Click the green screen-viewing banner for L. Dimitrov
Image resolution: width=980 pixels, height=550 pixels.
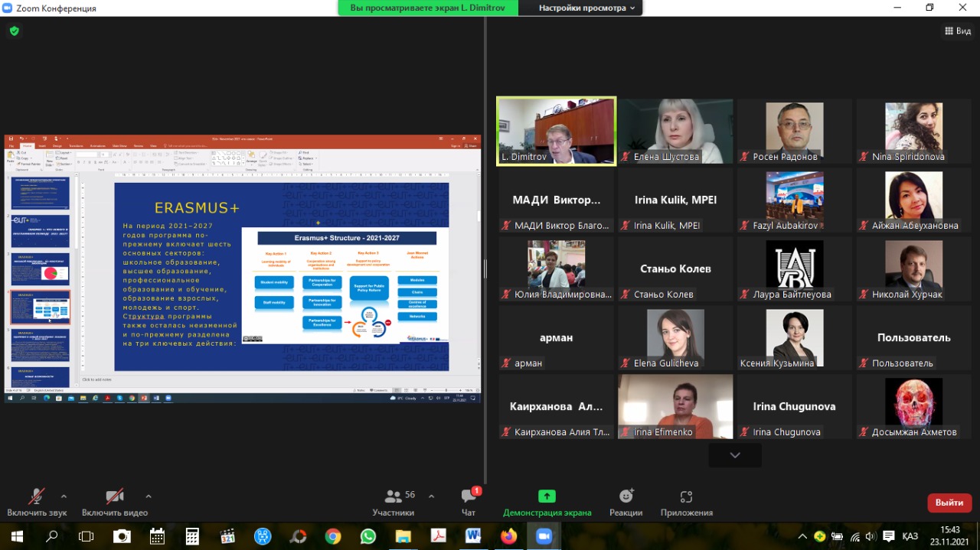428,8
